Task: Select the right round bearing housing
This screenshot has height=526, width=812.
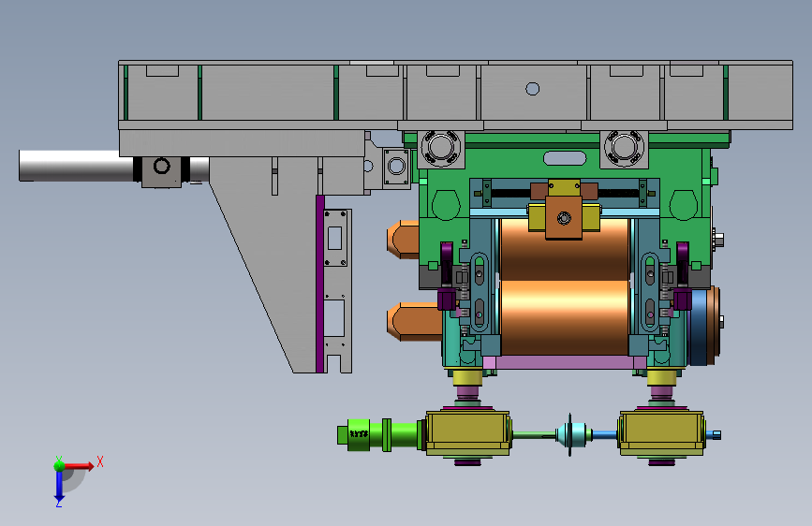Action: 624,149
